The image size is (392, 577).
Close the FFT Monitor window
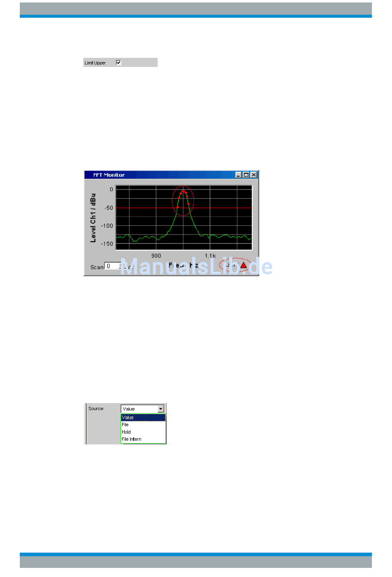254,175
